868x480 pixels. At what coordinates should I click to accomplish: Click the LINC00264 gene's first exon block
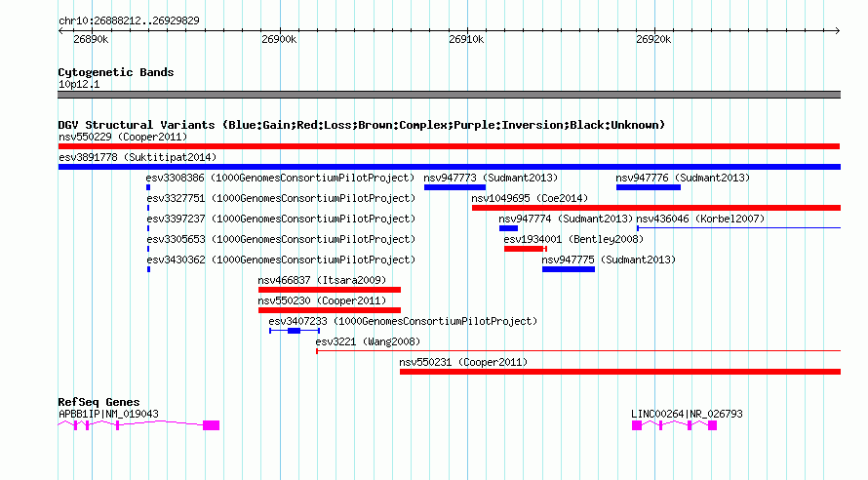637,425
